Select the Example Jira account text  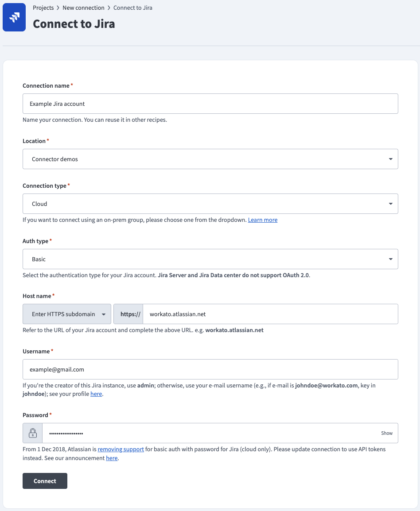pos(58,103)
